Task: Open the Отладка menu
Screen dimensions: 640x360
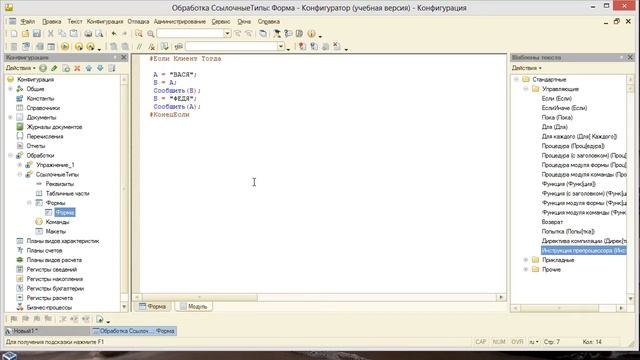Action: coord(138,22)
